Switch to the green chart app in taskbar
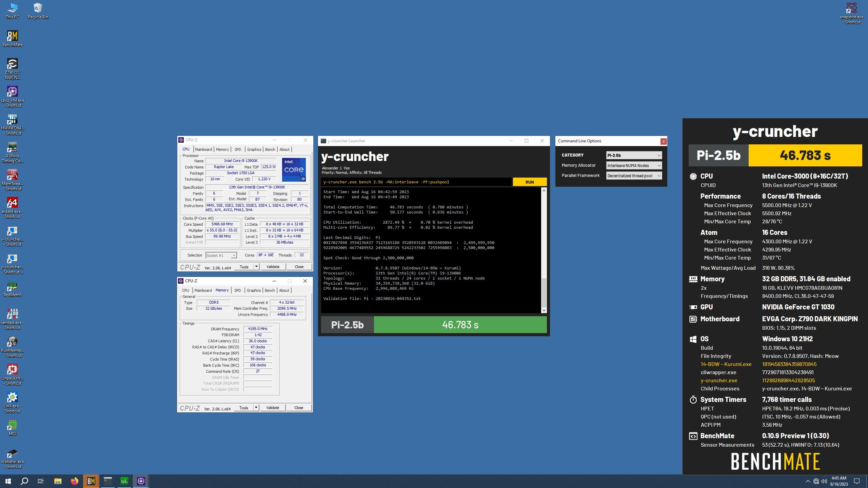This screenshot has height=488, width=868. click(x=124, y=481)
